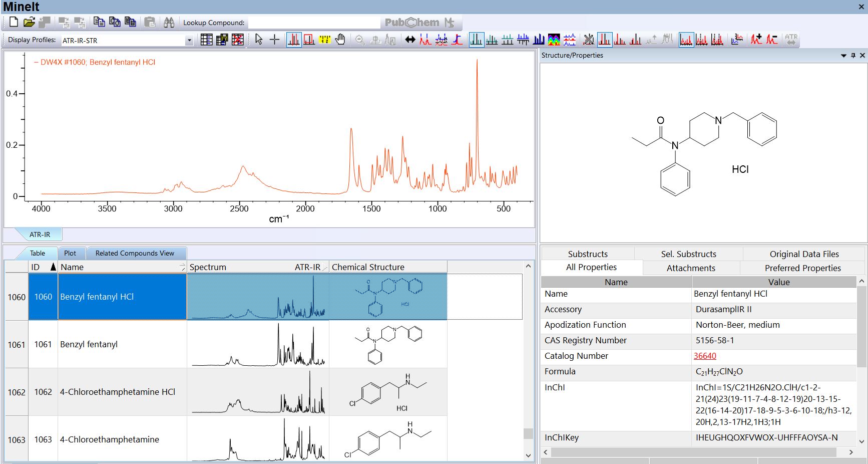The image size is (868, 464).
Task: Select the arrow pointer tool
Action: click(x=259, y=40)
